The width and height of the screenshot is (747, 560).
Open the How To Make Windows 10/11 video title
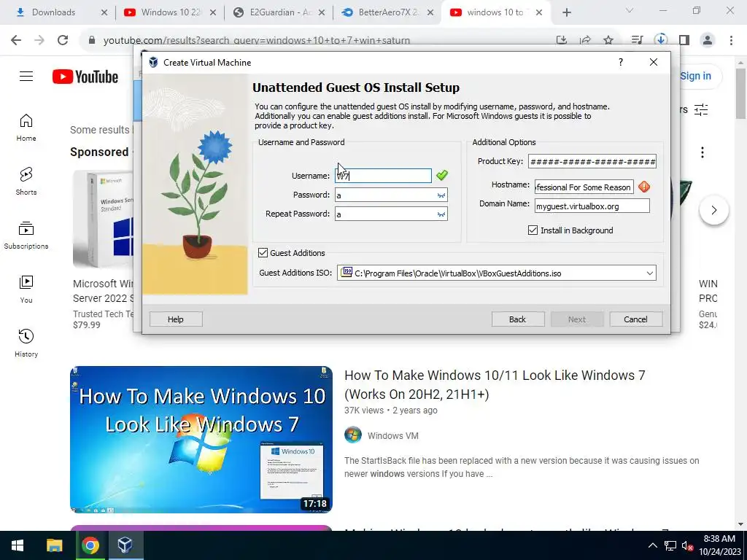[495, 385]
